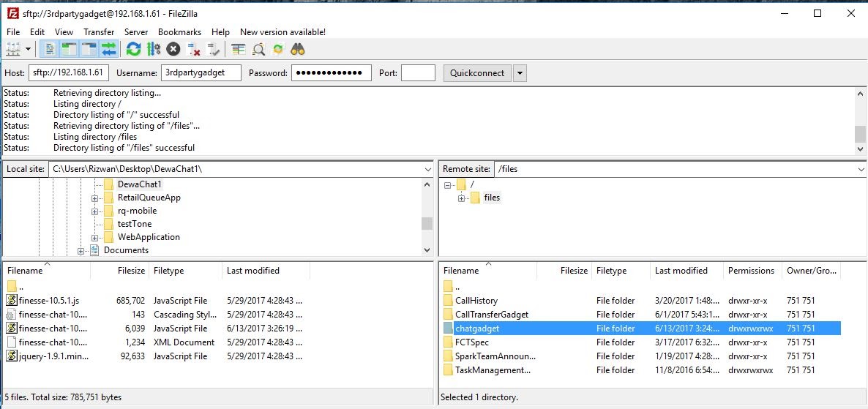This screenshot has height=409, width=868.
Task: Refresh the file and folder lists
Action: pyautogui.click(x=133, y=49)
